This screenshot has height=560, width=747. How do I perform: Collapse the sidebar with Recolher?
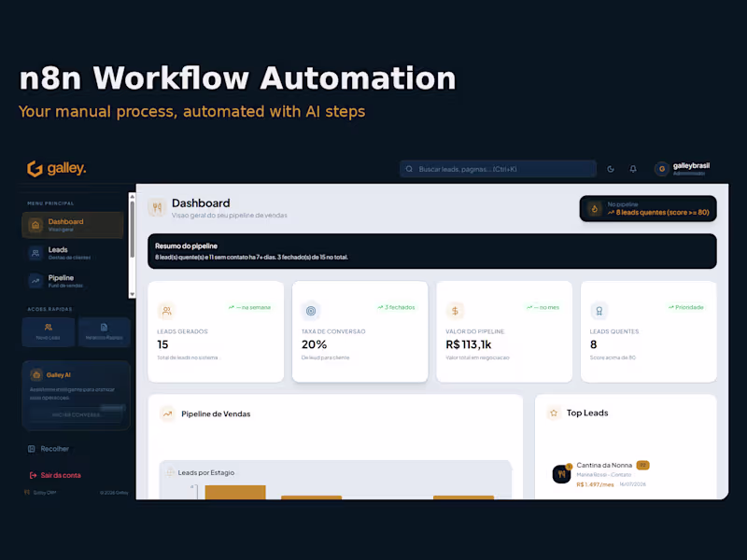[x=49, y=449]
